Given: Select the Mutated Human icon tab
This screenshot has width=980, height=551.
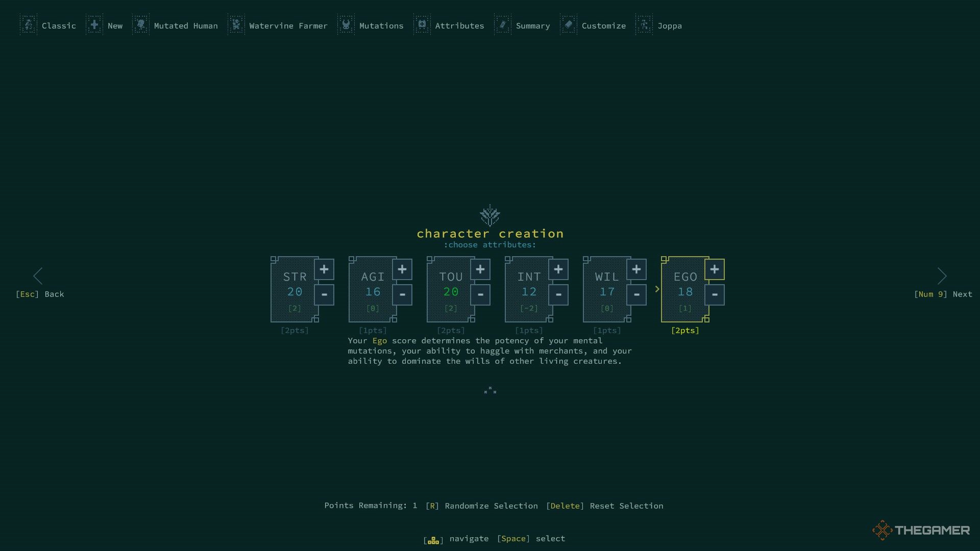Looking at the screenshot, I should tap(141, 25).
